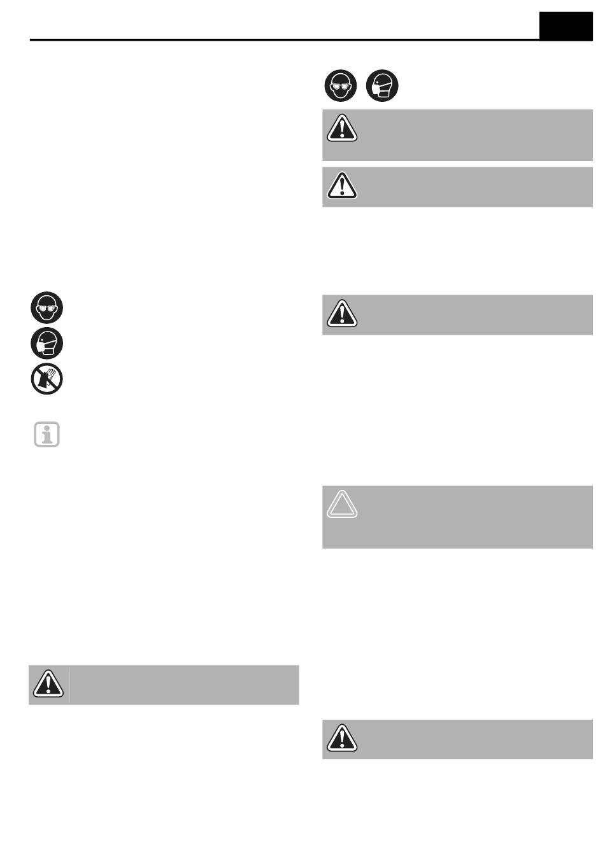605x868 pixels.
Task: Click the hollow outlined caution triangle icon
Action: (x=342, y=505)
